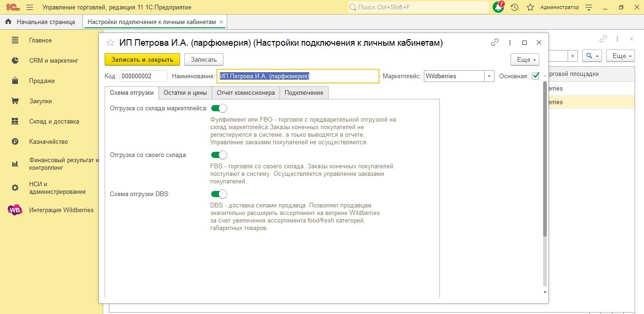Open the search magnifier dropdown
The height and width of the screenshot is (314, 644).
[x=592, y=56]
